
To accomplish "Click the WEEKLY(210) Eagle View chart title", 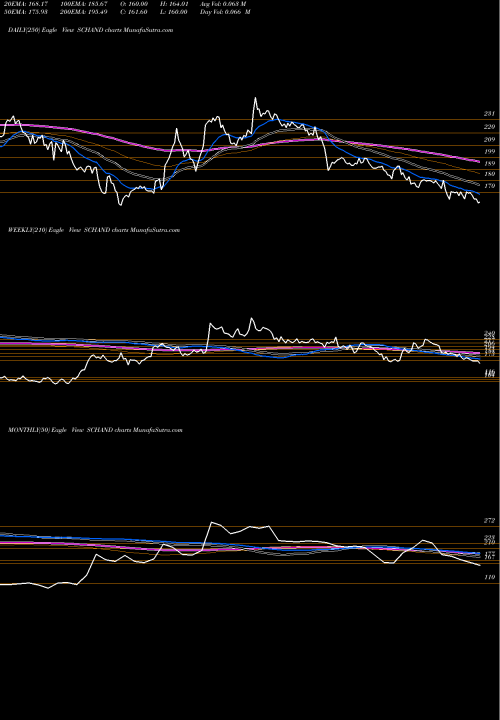I will [x=94, y=230].
